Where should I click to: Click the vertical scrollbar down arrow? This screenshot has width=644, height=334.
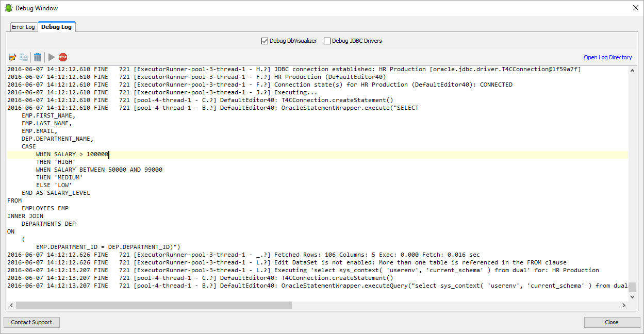[x=633, y=296]
